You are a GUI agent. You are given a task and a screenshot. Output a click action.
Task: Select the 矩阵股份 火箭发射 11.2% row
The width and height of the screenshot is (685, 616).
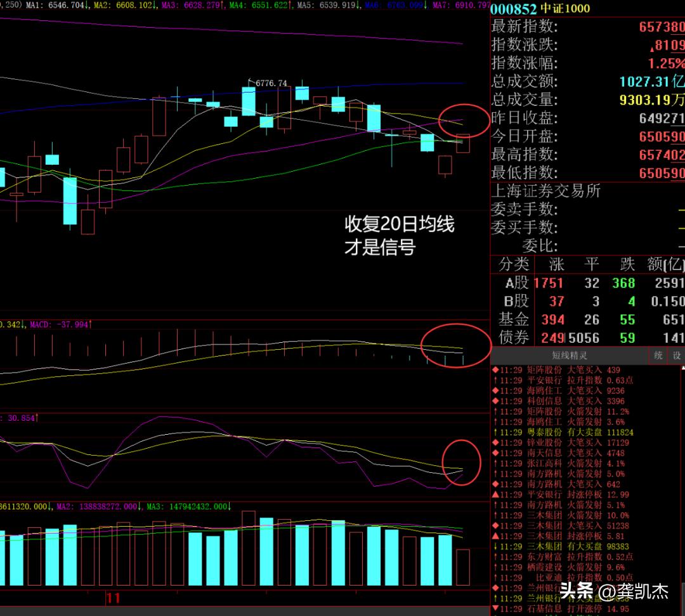point(561,411)
